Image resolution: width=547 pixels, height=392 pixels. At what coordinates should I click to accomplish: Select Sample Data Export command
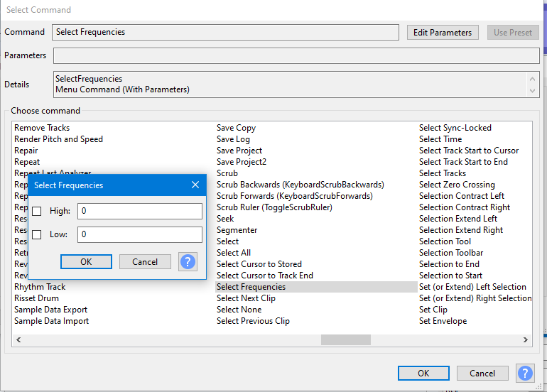[51, 310]
